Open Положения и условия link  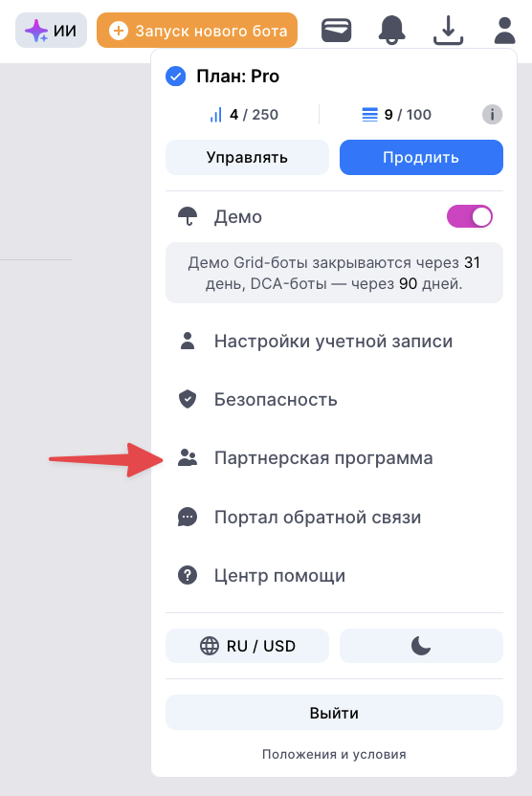coord(334,754)
